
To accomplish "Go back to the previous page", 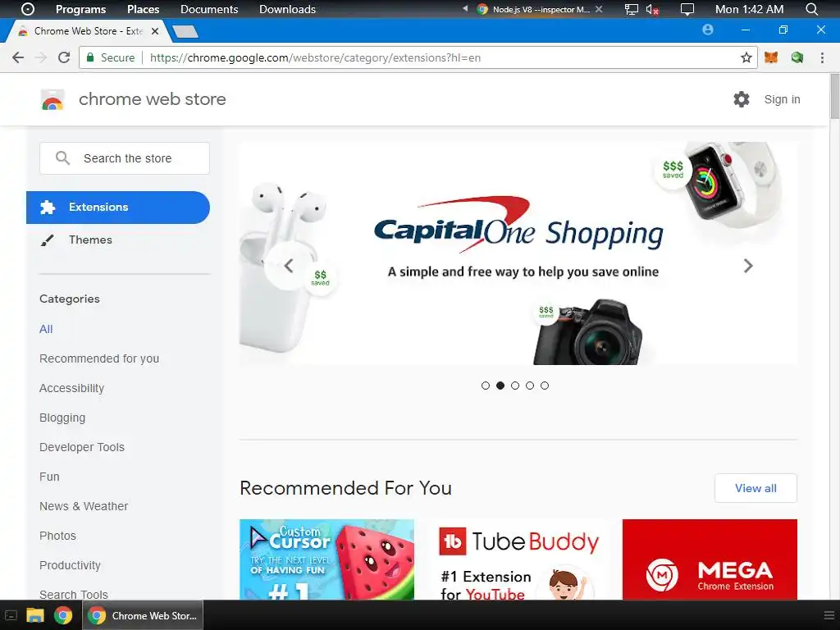I will click(18, 57).
